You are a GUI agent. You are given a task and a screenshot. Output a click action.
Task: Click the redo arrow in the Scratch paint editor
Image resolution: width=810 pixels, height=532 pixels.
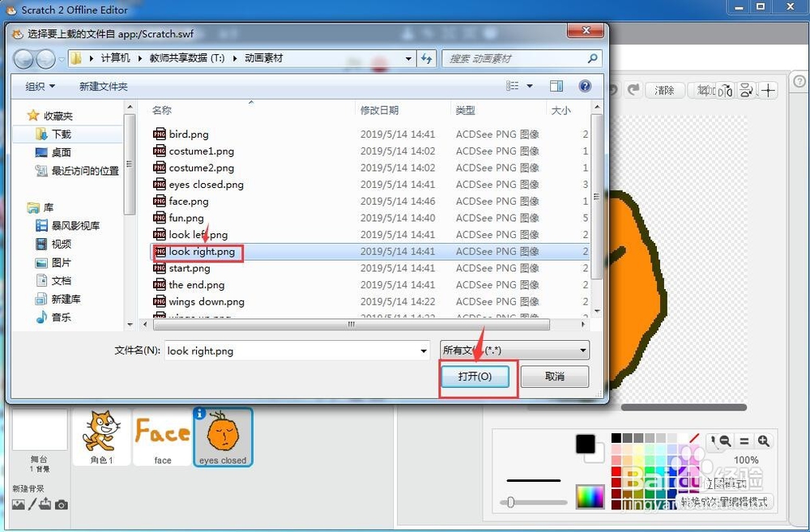(633, 90)
